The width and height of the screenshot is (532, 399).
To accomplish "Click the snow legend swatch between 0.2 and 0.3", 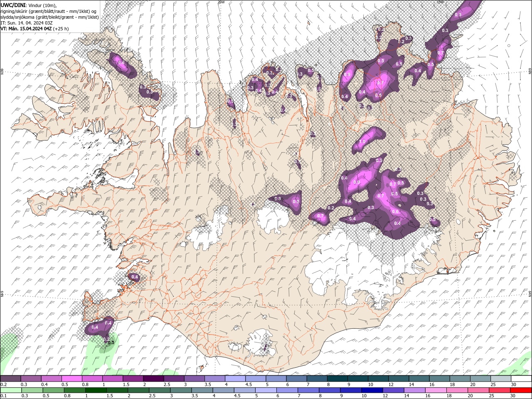I will (11, 379).
